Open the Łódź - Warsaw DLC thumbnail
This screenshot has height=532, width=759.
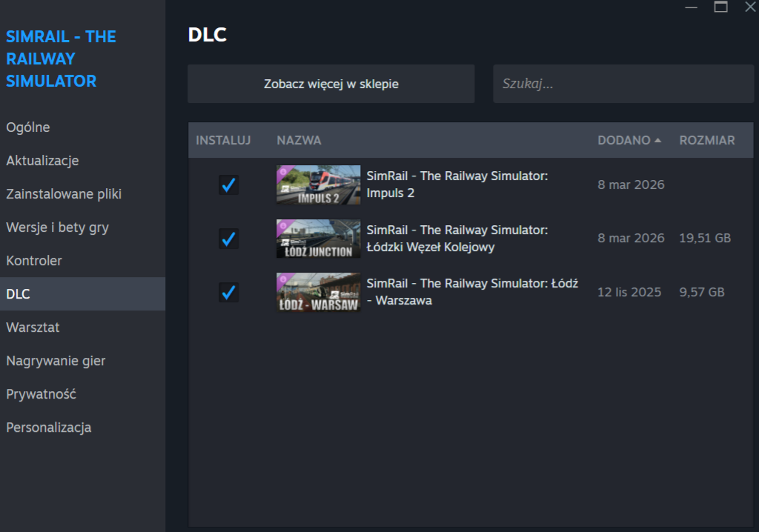click(x=319, y=293)
